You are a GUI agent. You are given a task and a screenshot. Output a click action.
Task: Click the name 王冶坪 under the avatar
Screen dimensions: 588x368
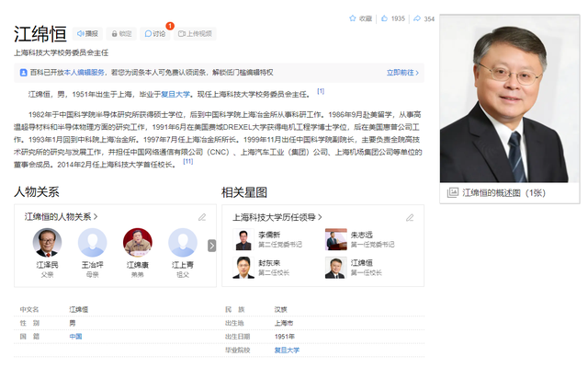click(92, 265)
